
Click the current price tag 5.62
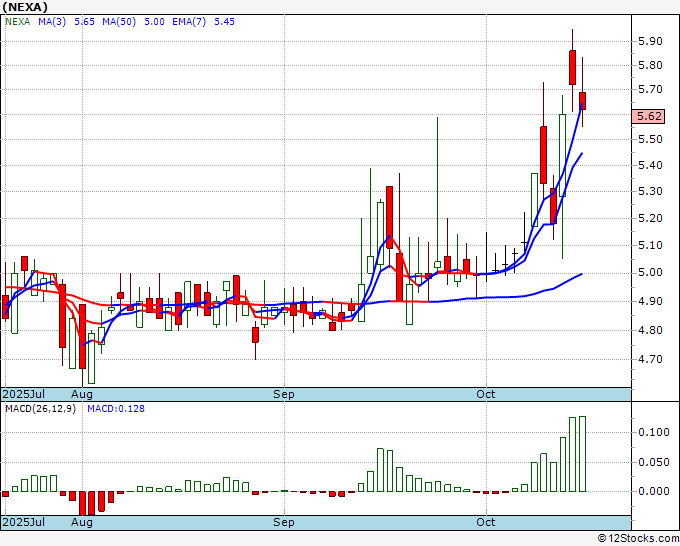tap(648, 116)
